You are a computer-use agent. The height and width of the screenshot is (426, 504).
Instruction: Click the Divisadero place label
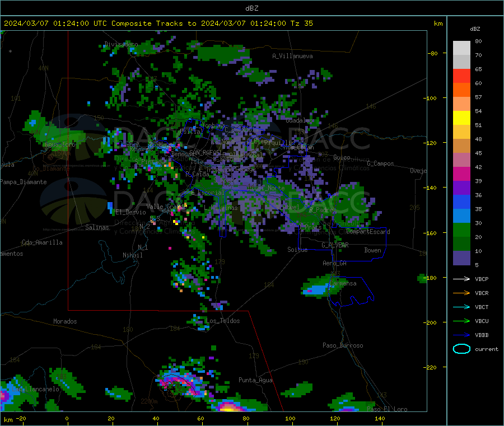point(121,44)
